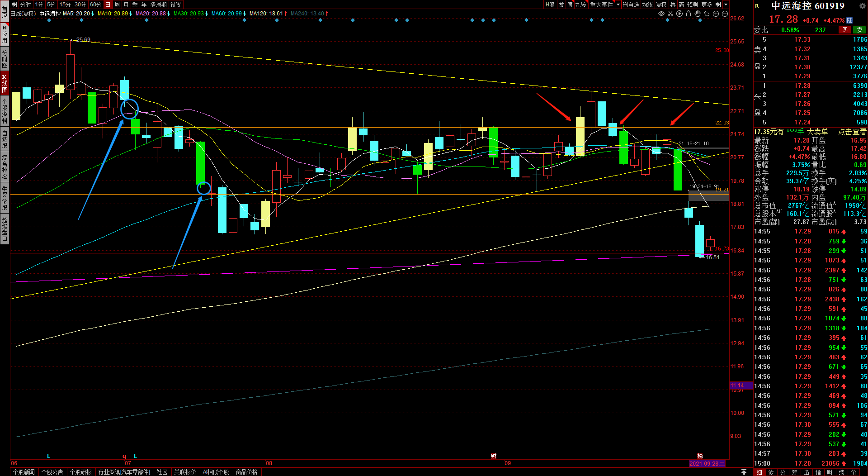
Task: Click the scissors cut icon above the chart
Action: tap(670, 14)
